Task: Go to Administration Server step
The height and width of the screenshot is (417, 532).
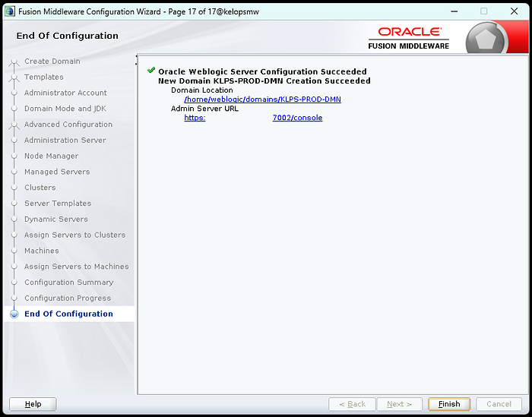Action: click(x=65, y=140)
